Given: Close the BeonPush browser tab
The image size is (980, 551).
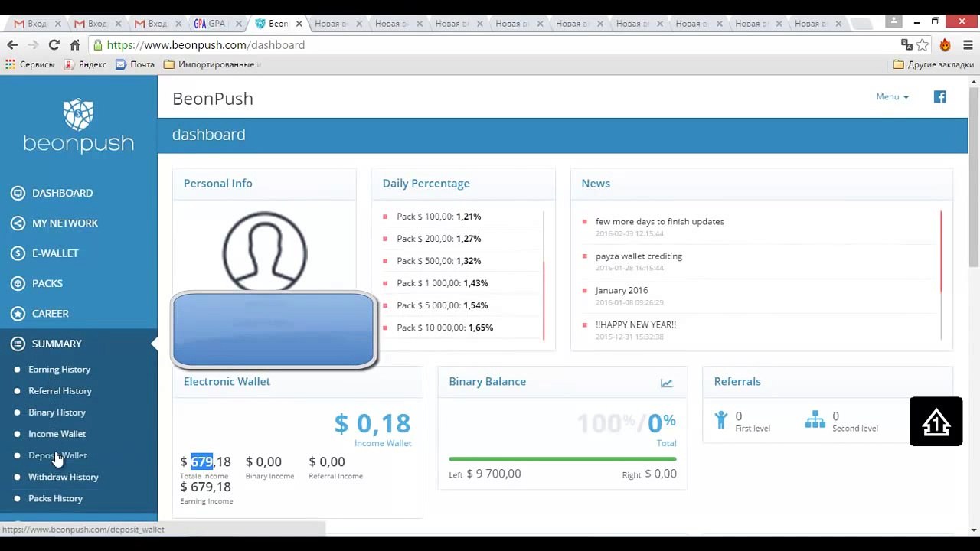Looking at the screenshot, I should pyautogui.click(x=299, y=24).
